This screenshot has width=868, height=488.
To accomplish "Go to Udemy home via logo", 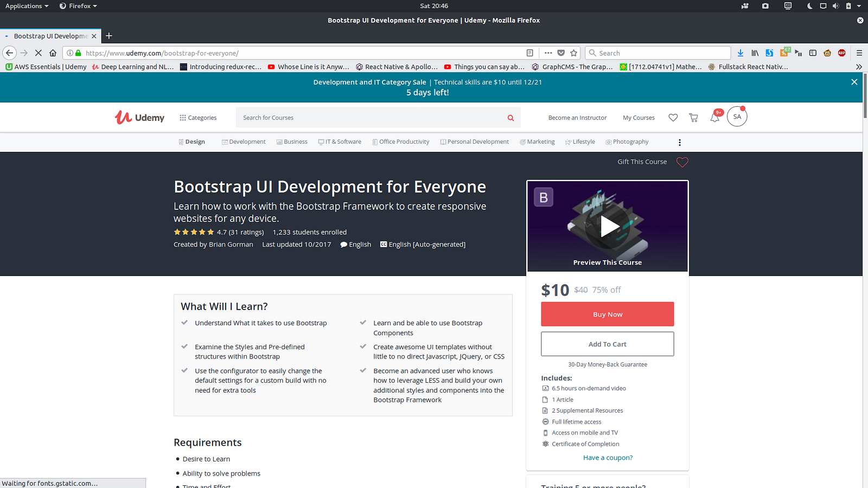I will 139,117.
